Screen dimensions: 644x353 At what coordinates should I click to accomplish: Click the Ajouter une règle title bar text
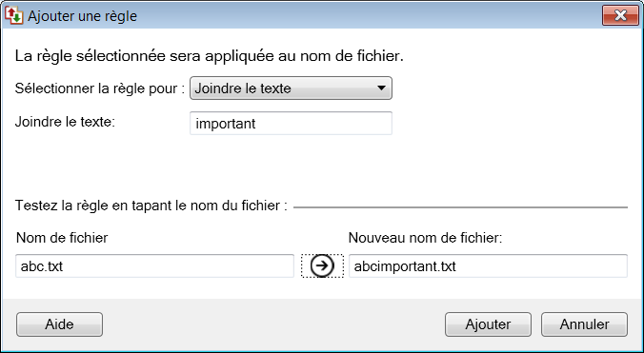point(82,16)
